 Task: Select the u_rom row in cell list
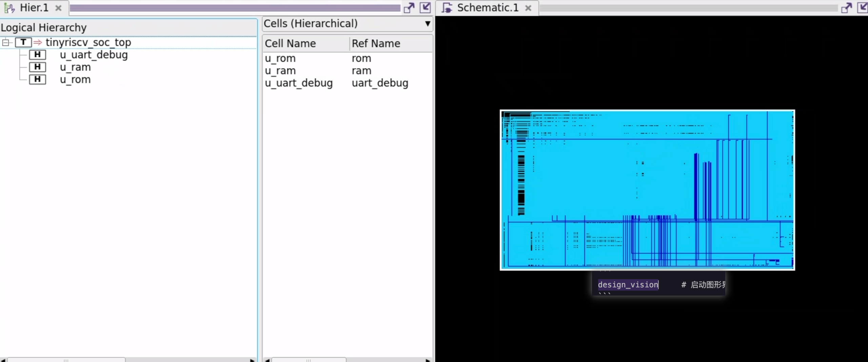click(x=280, y=58)
